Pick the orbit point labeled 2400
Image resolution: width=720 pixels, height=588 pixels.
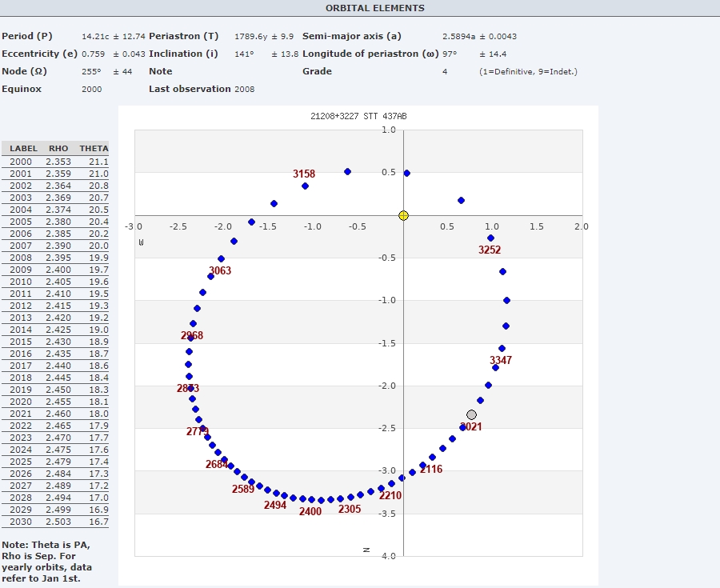pyautogui.click(x=311, y=499)
